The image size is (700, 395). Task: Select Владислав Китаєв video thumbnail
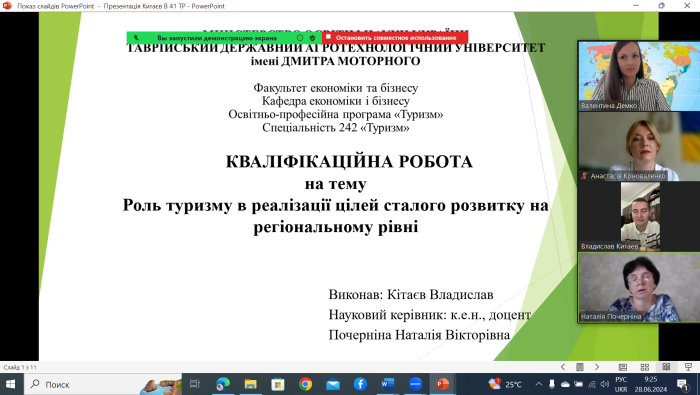coord(639,216)
